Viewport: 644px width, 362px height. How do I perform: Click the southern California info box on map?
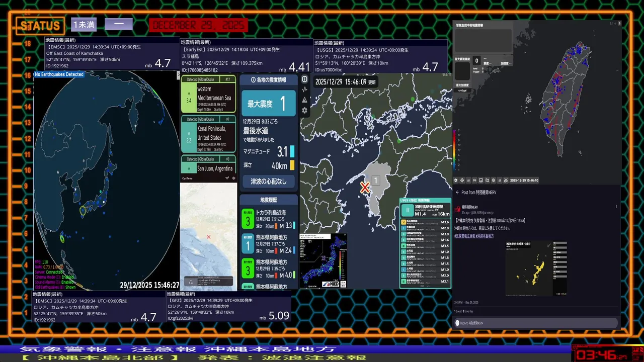tap(208, 282)
